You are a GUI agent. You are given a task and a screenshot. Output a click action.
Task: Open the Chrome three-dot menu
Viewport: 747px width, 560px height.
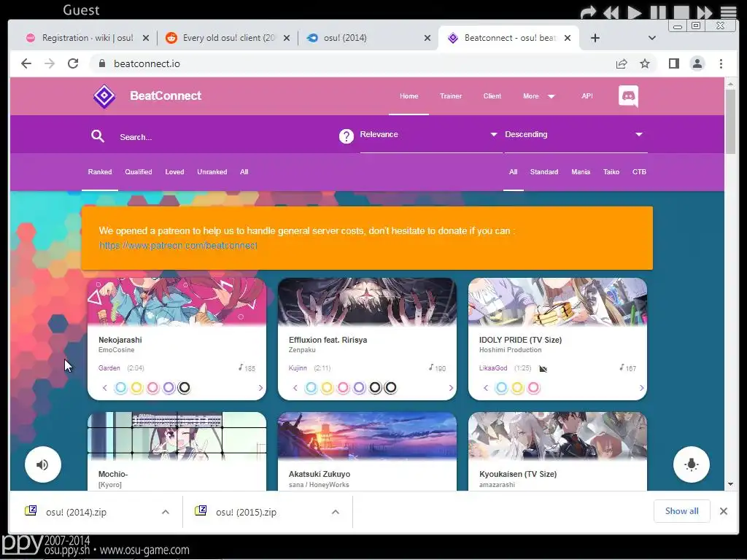click(x=721, y=63)
